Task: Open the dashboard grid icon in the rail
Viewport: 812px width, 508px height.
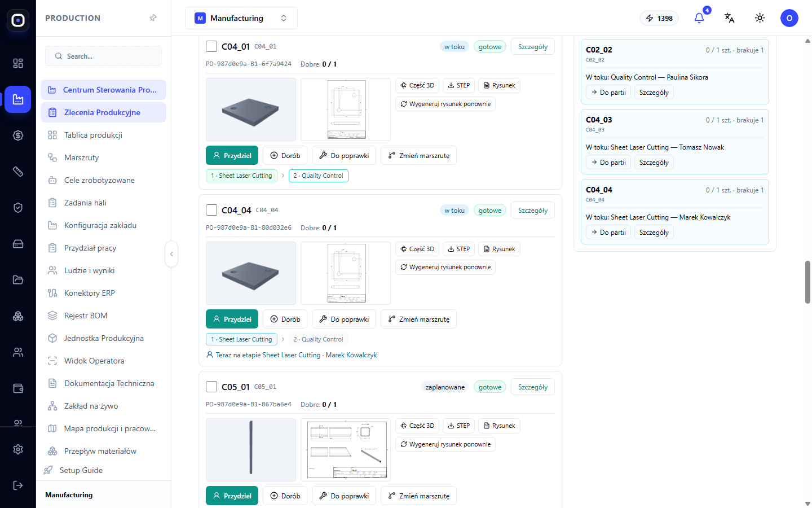Action: (18, 63)
